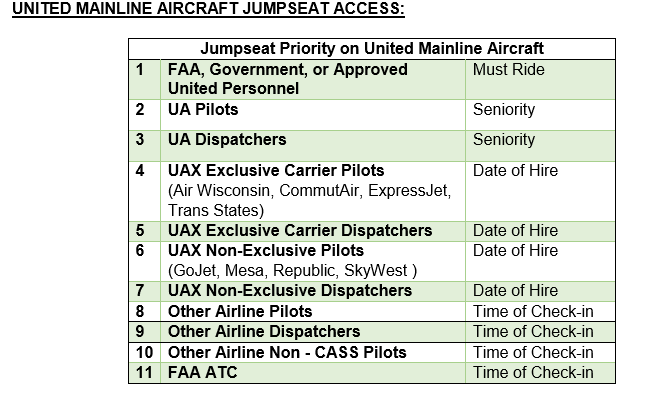Image resolution: width=672 pixels, height=395 pixels.
Task: Click 'Time of Check-in' beside FAA ATC
Action: (x=533, y=373)
